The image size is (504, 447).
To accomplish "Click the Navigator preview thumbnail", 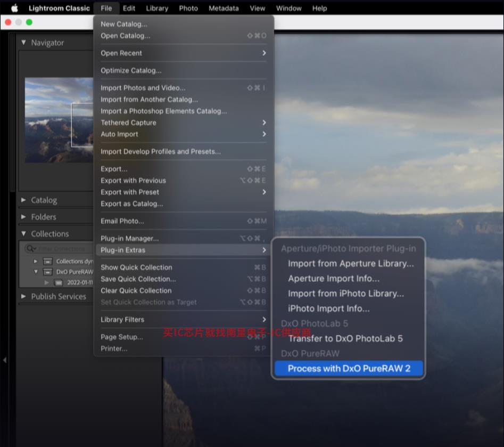I will pos(59,120).
